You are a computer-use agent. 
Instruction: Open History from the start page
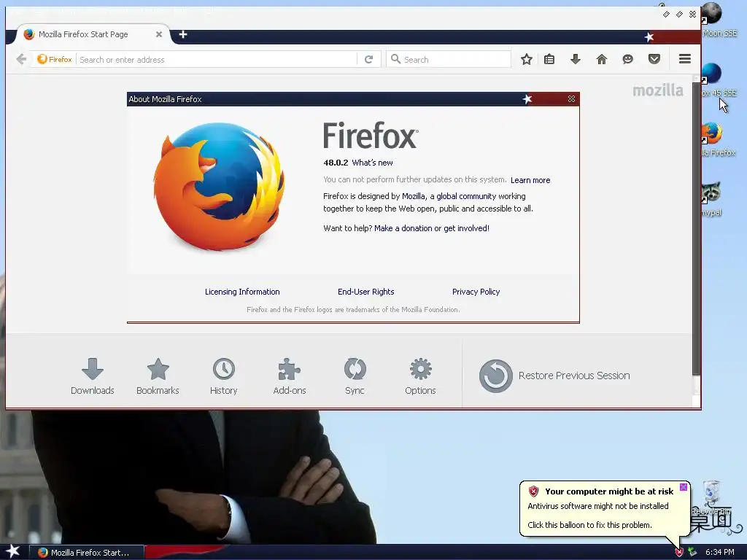[x=223, y=376]
